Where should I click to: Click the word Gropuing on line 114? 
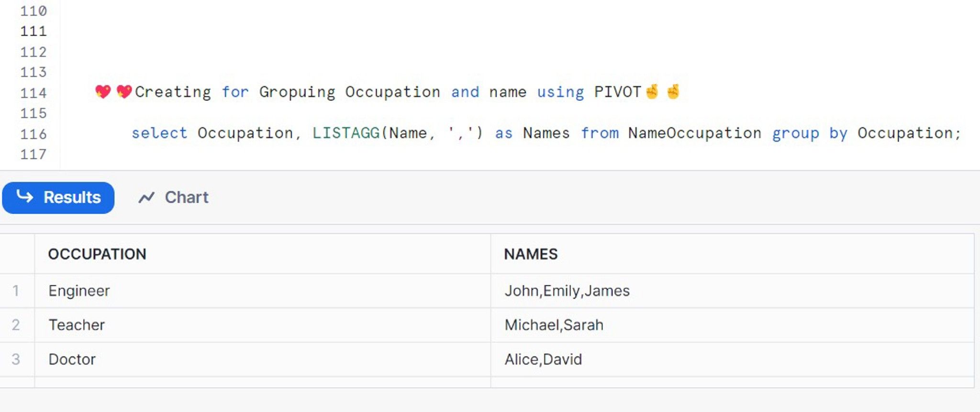(297, 92)
